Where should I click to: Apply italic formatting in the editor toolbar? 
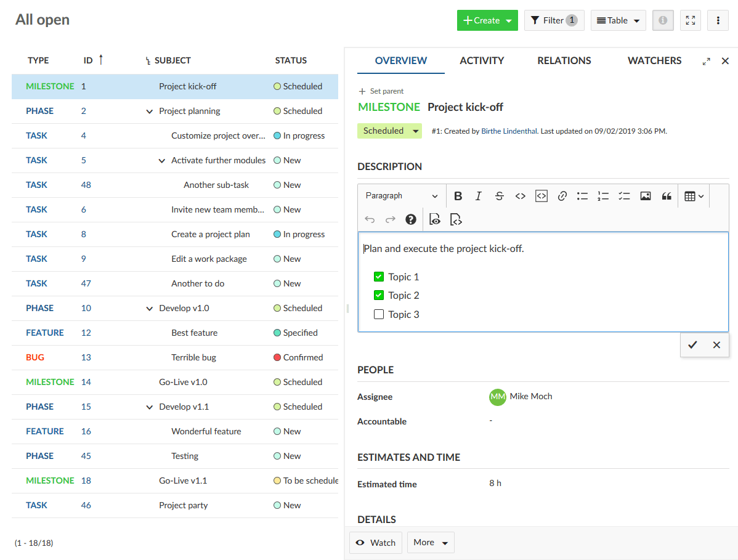(478, 196)
